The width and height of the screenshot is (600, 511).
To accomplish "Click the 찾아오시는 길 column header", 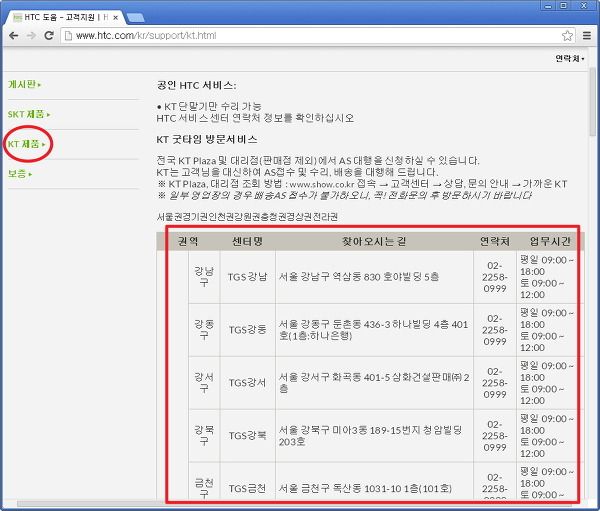I will (374, 241).
